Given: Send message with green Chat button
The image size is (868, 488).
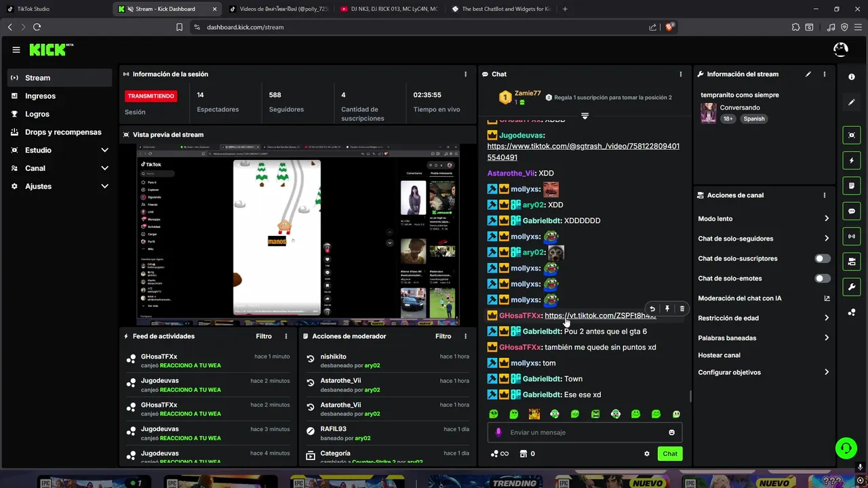Looking at the screenshot, I should 670,454.
